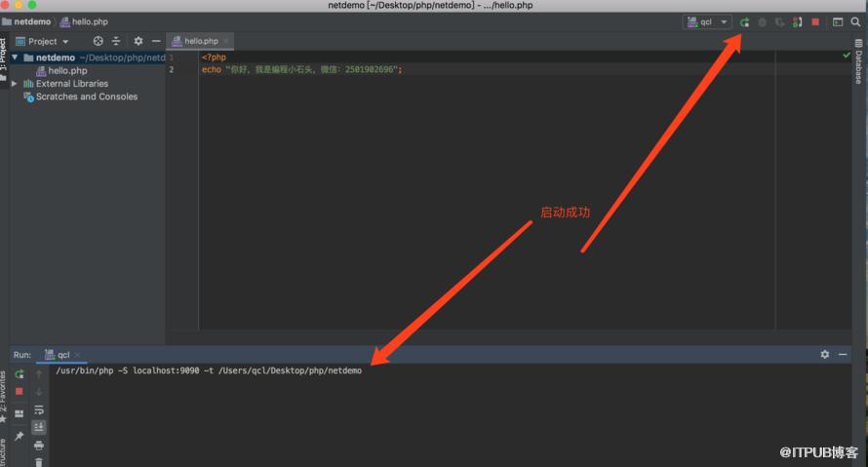Print the console output
Screen dimensions: 868x467
tap(39, 446)
